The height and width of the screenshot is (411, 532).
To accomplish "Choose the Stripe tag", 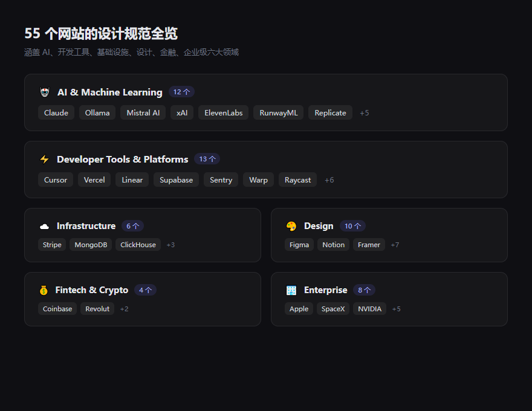I will [52, 245].
